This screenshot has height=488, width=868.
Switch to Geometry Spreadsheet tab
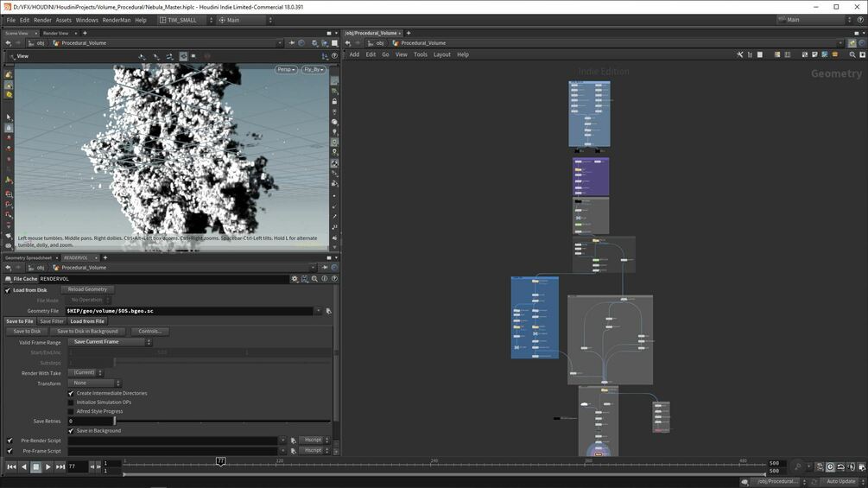[29, 258]
